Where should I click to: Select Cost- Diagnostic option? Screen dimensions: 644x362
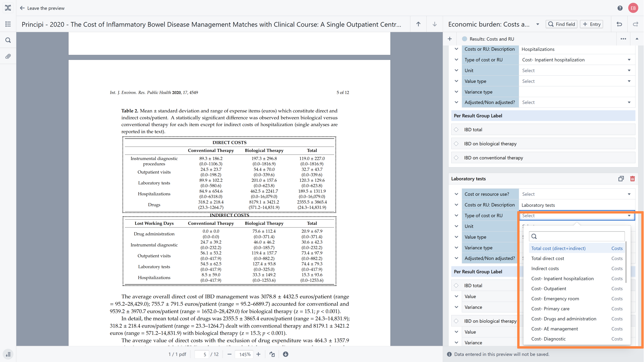pos(577,339)
